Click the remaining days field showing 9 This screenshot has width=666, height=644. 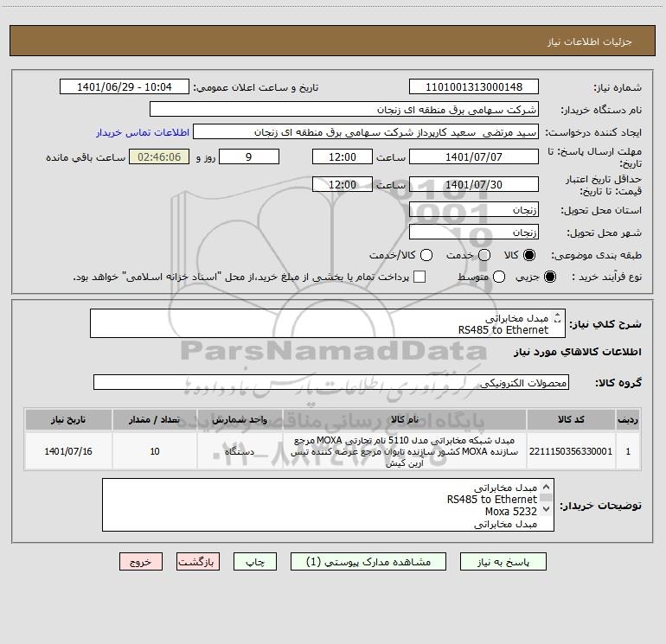(x=249, y=156)
